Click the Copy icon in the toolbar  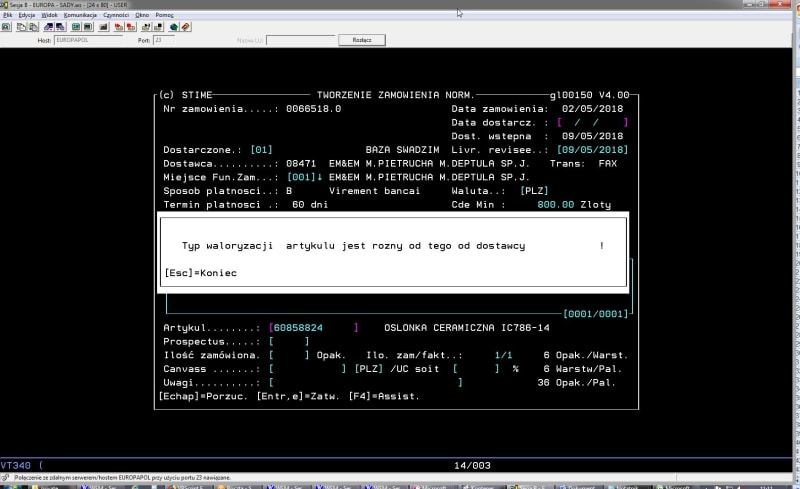pyautogui.click(x=21, y=27)
